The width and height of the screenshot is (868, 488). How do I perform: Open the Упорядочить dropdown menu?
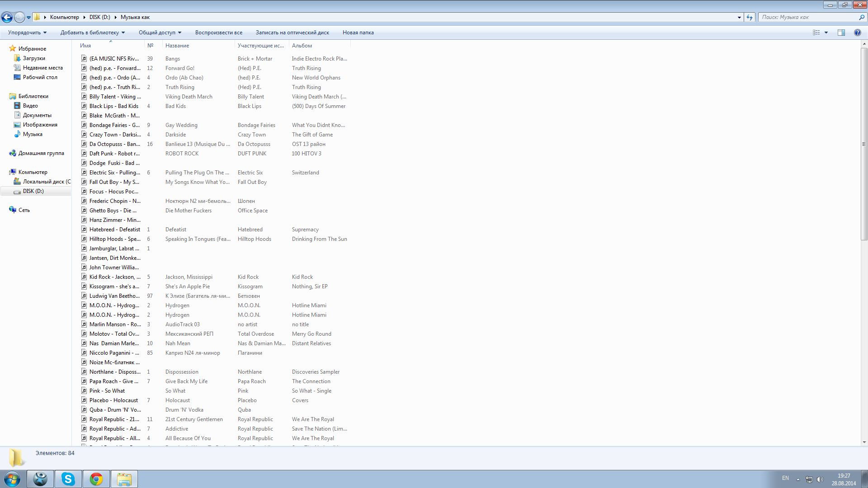[27, 33]
